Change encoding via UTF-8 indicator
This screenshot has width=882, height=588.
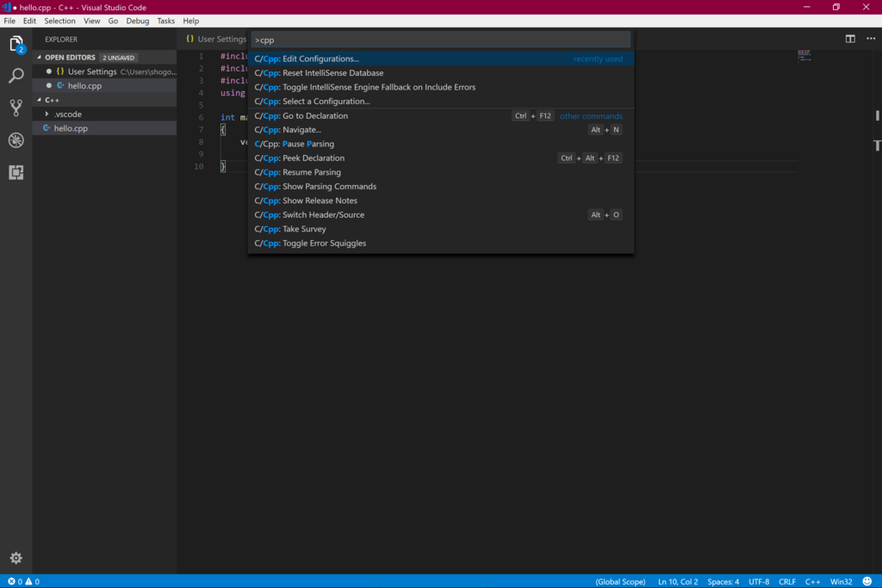pyautogui.click(x=759, y=581)
